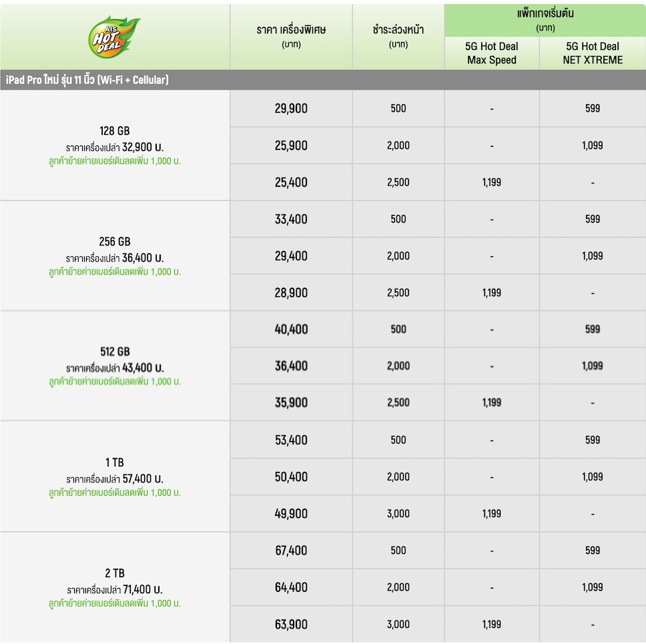Pick the 599 package in the 33,400 row
This screenshot has height=644, width=646.
[593, 219]
